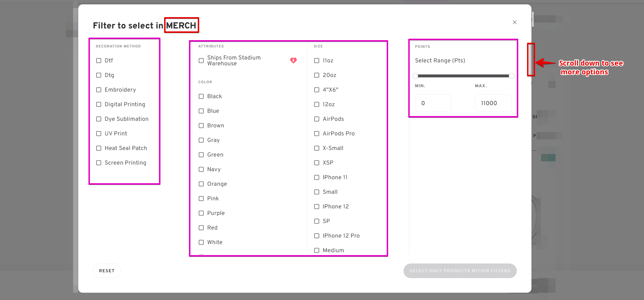Close the filter dialog with X
Viewport: 644px width, 300px height.
pos(514,22)
